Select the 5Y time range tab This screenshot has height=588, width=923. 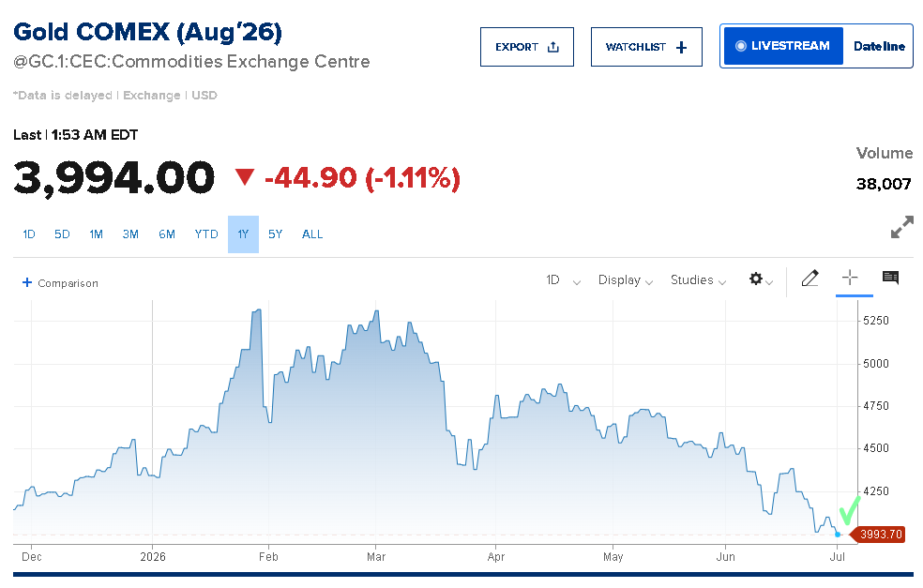point(275,234)
